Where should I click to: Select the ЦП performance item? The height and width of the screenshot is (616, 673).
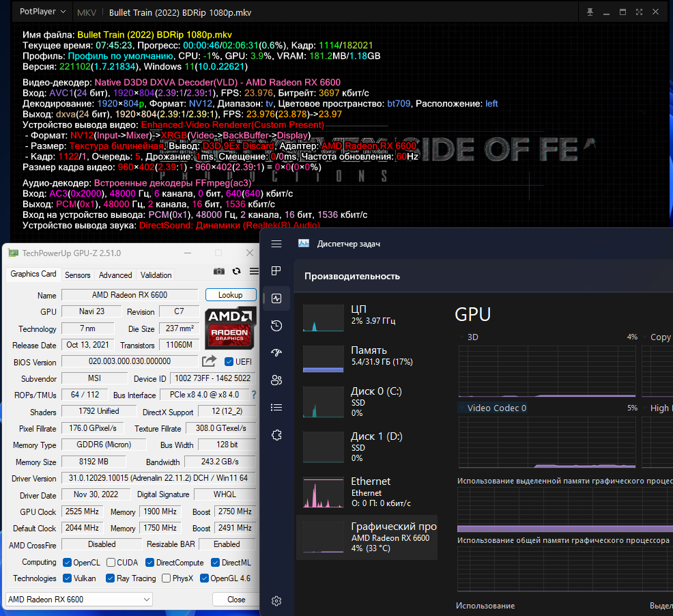click(x=367, y=318)
